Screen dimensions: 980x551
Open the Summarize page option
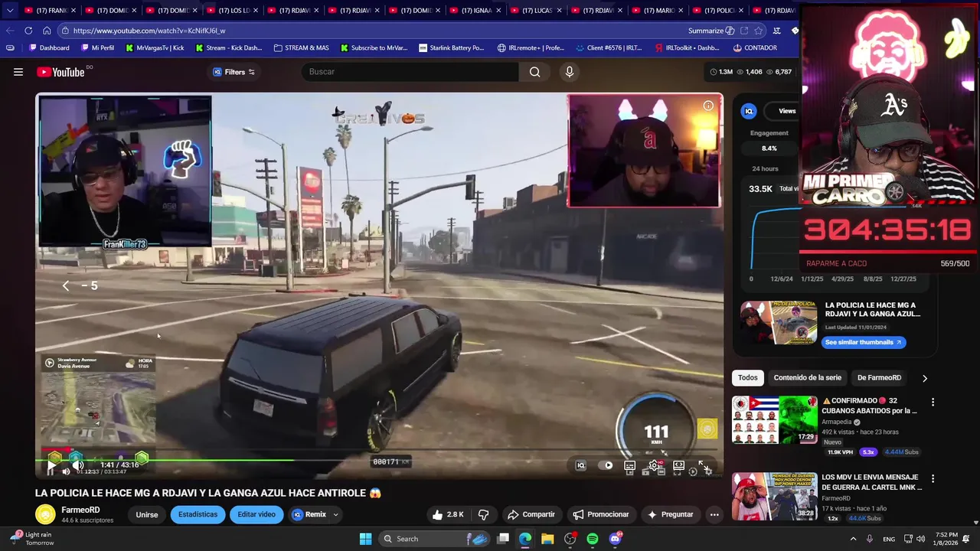(711, 31)
